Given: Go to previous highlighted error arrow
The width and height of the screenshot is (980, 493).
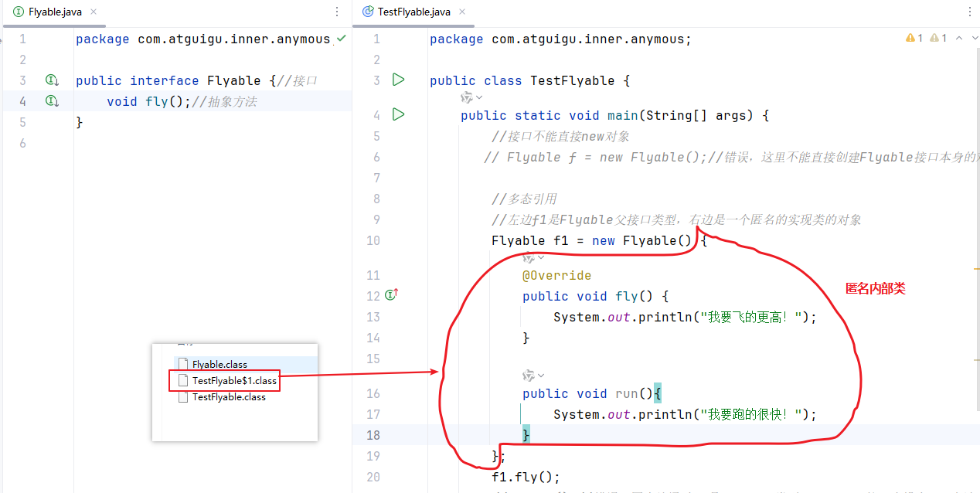Looking at the screenshot, I should coord(959,38).
